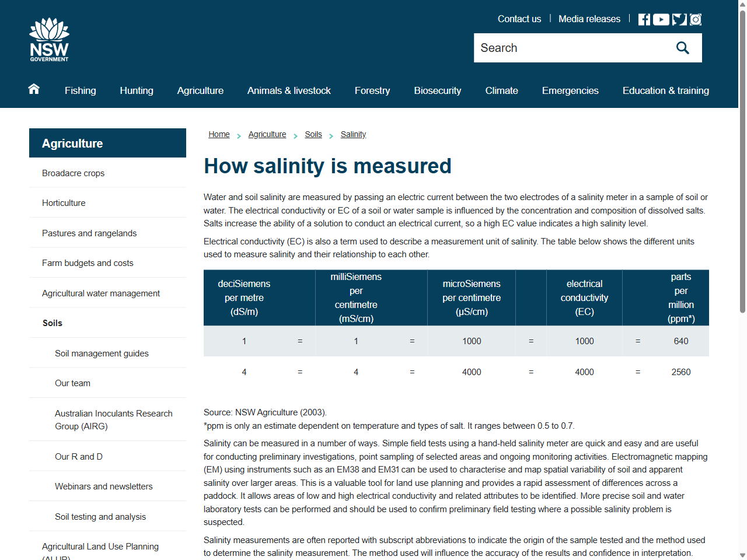Click the breadcrumb arrow after Home
The width and height of the screenshot is (747, 560).
239,135
